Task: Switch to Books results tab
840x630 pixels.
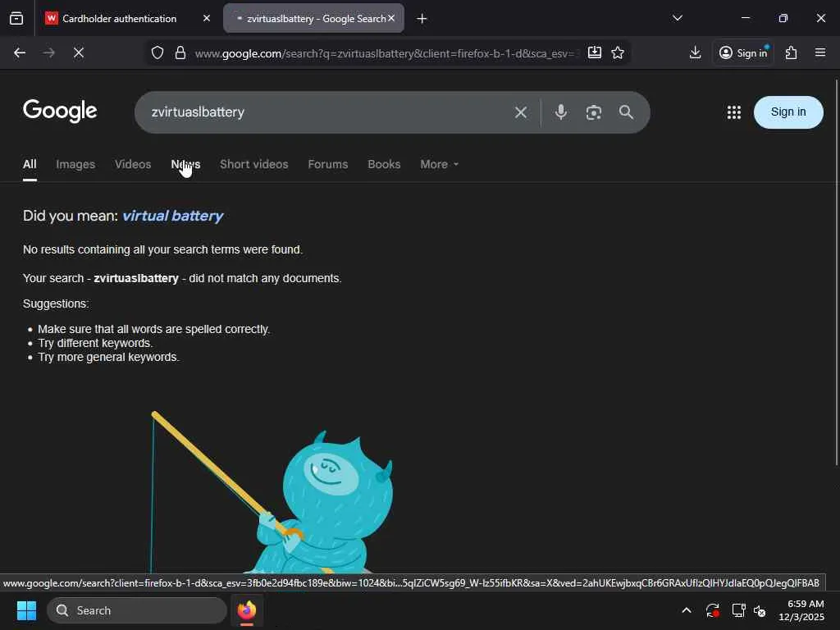Action: pyautogui.click(x=384, y=164)
